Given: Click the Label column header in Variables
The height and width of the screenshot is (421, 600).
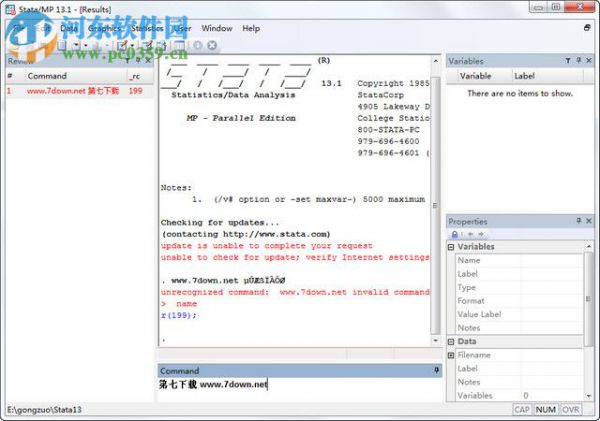Looking at the screenshot, I should coord(547,76).
